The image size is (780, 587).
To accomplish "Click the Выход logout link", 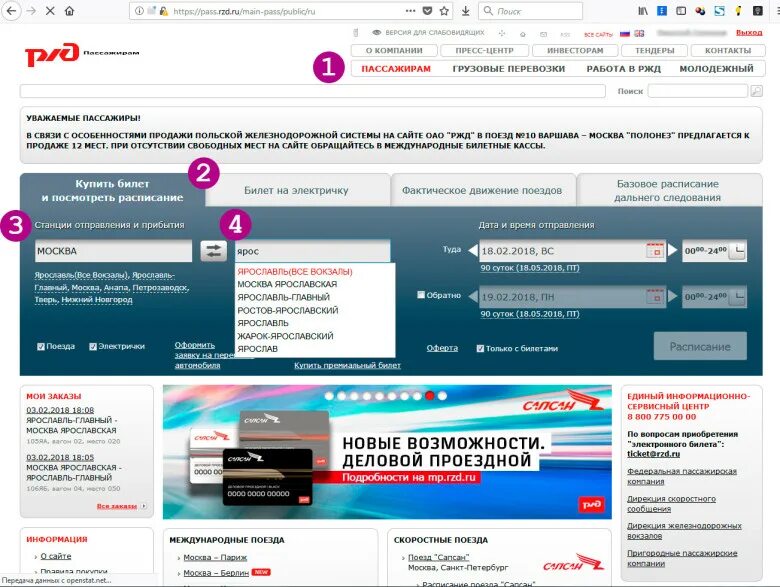I will point(749,32).
